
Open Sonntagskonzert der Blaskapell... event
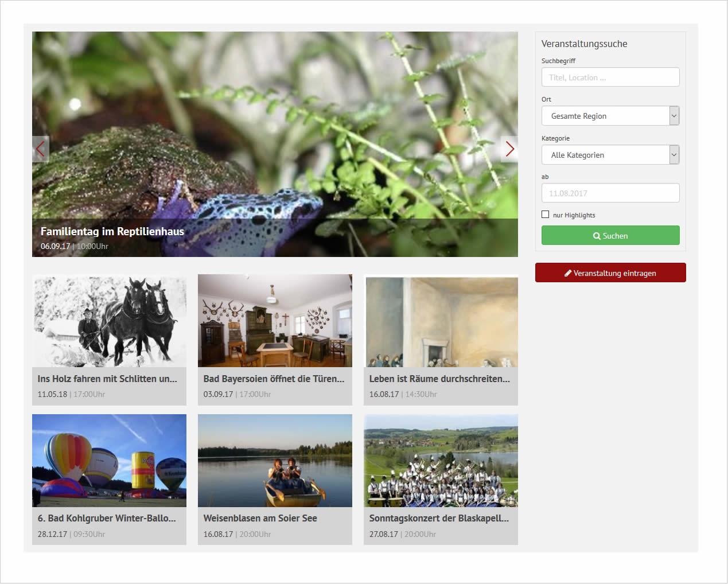[439, 518]
